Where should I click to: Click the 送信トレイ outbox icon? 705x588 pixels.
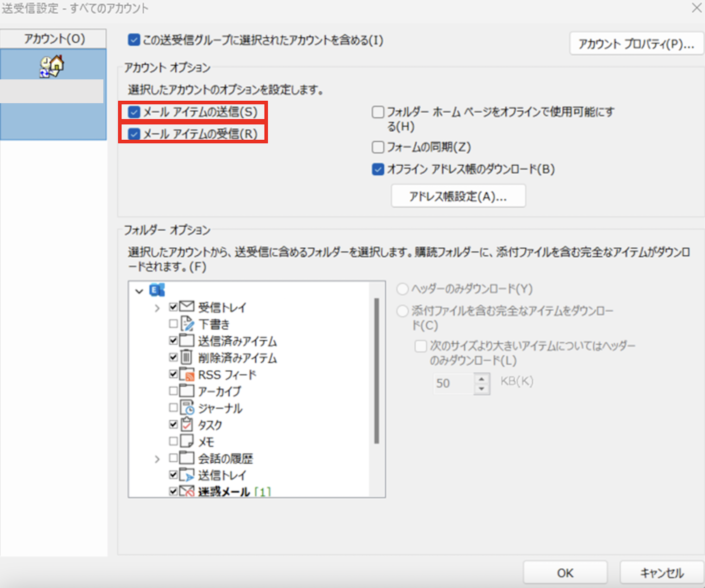tap(187, 474)
